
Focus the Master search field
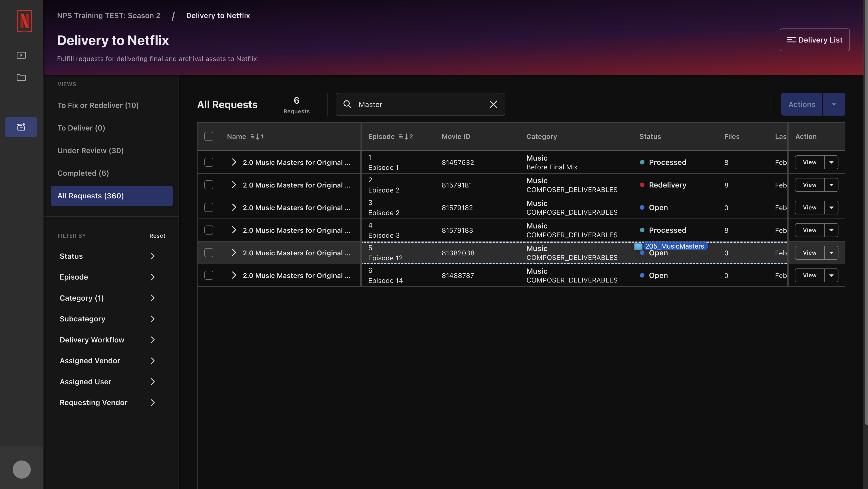(x=420, y=104)
